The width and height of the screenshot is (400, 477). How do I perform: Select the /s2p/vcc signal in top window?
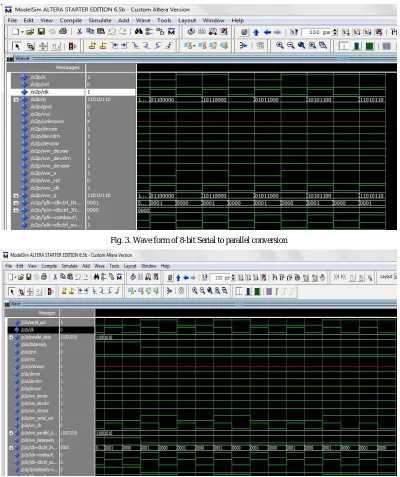(40, 114)
